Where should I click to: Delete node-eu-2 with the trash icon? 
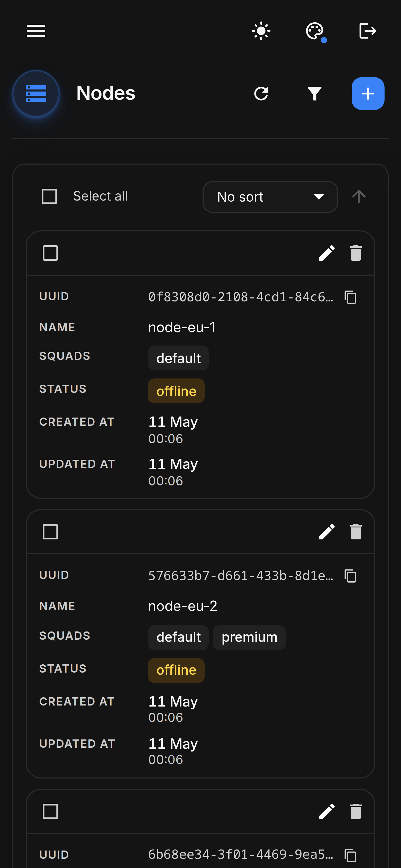(x=356, y=532)
